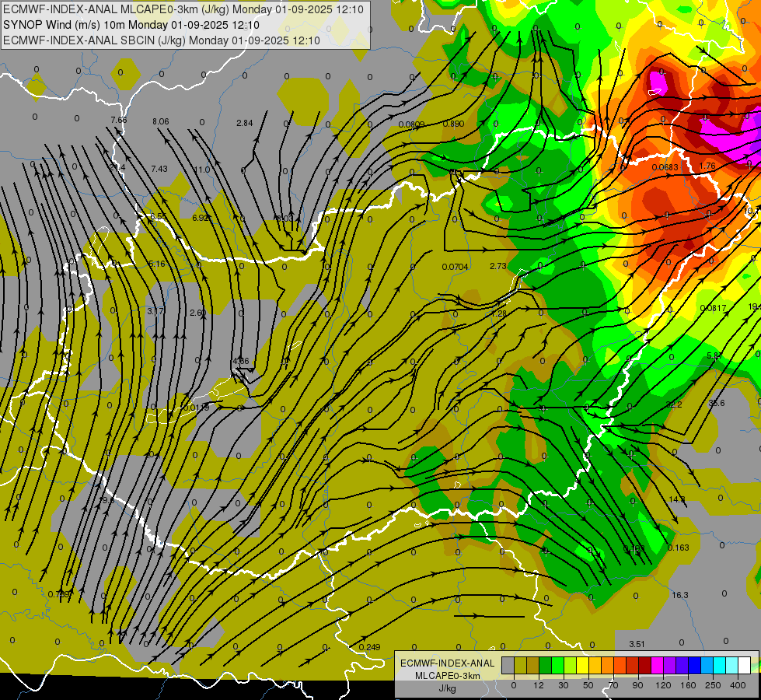
Task: Click the map value 32.2
Action: [x=674, y=404]
